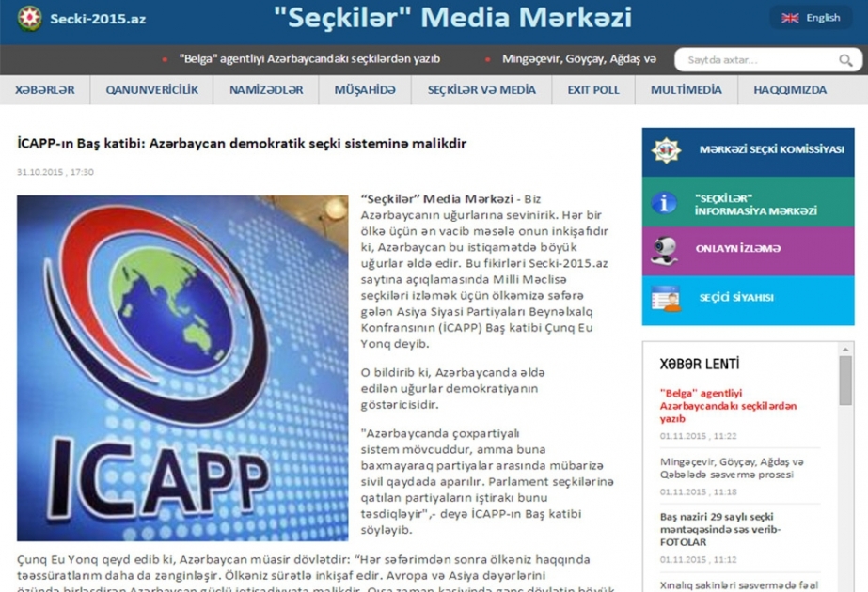Open the red 'Belga agentliyi' news feed item

(728, 406)
